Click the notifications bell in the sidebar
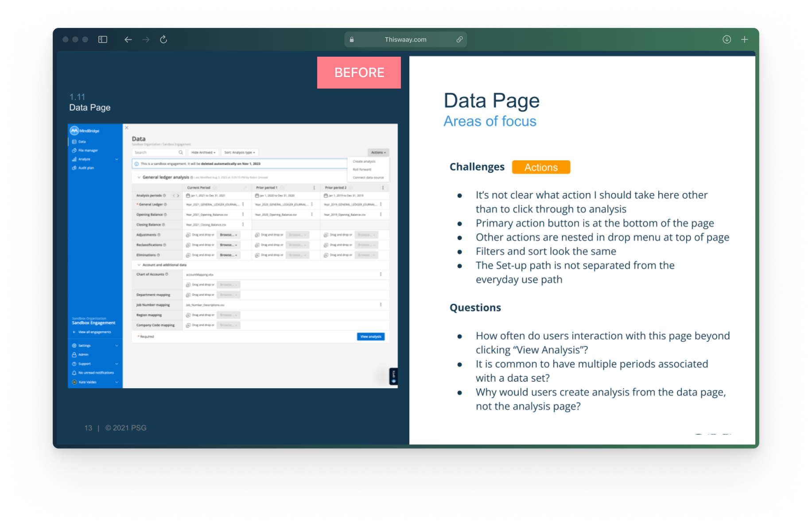The height and width of the screenshot is (526, 812). coord(74,373)
